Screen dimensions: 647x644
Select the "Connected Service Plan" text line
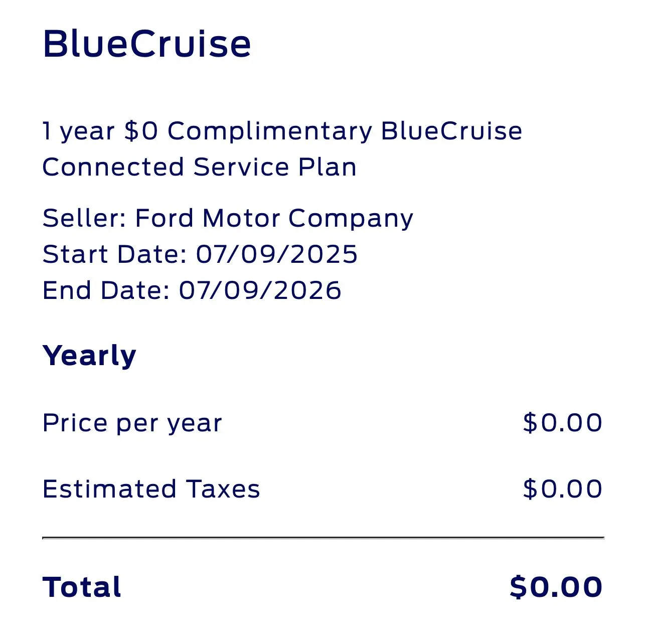click(199, 167)
